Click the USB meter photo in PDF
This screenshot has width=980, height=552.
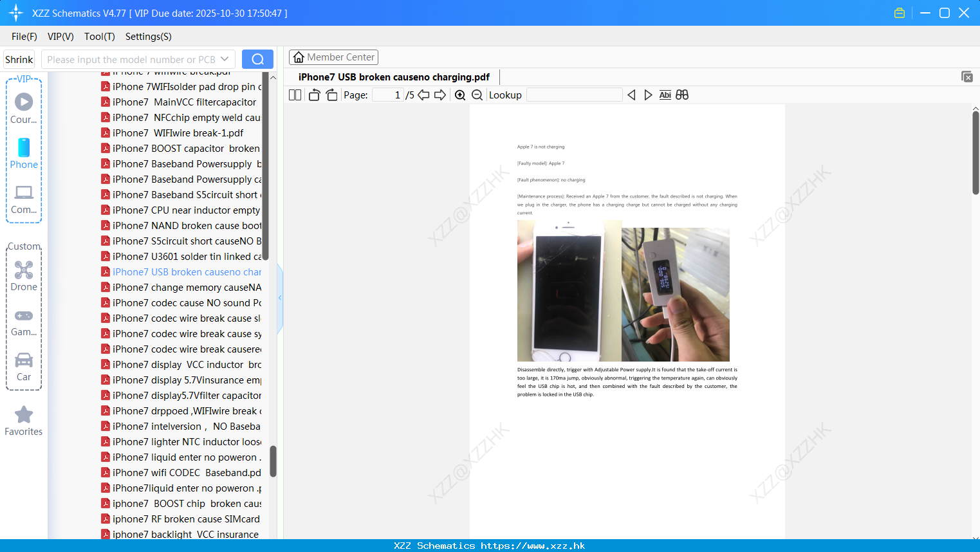676,294
